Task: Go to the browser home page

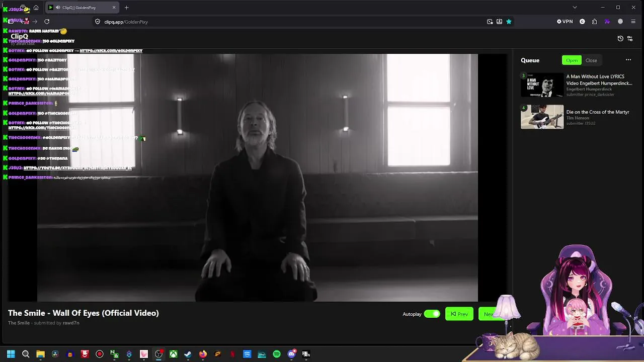Action: [36, 8]
